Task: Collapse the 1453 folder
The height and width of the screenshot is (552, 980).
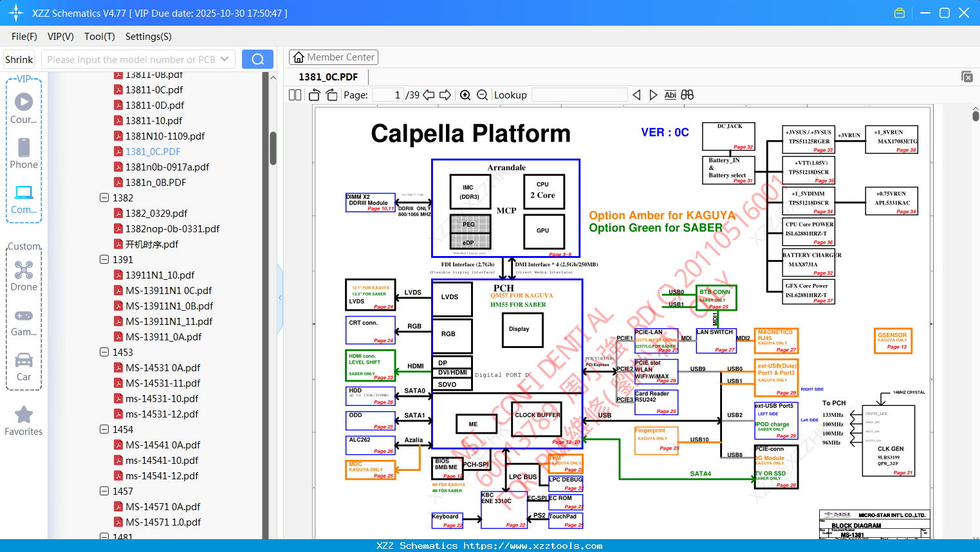Action: 104,352
